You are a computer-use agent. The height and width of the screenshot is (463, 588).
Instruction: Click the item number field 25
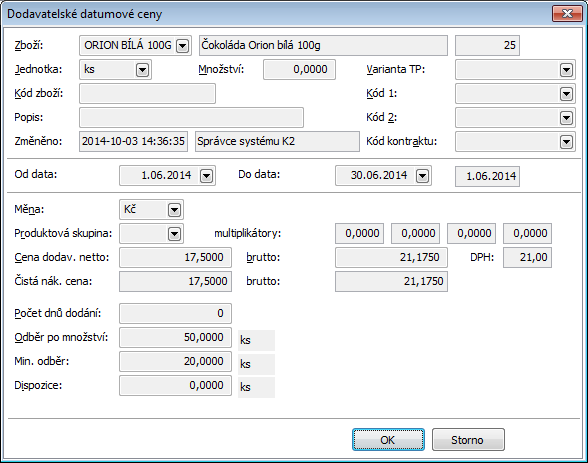click(x=488, y=45)
